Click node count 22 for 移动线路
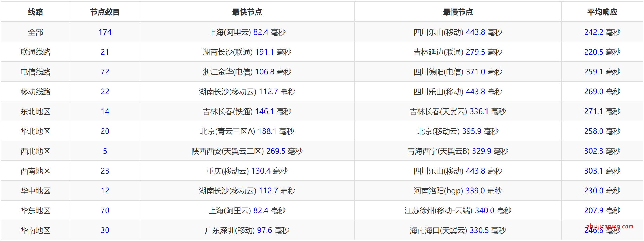The height and width of the screenshot is (241, 644). click(x=105, y=92)
